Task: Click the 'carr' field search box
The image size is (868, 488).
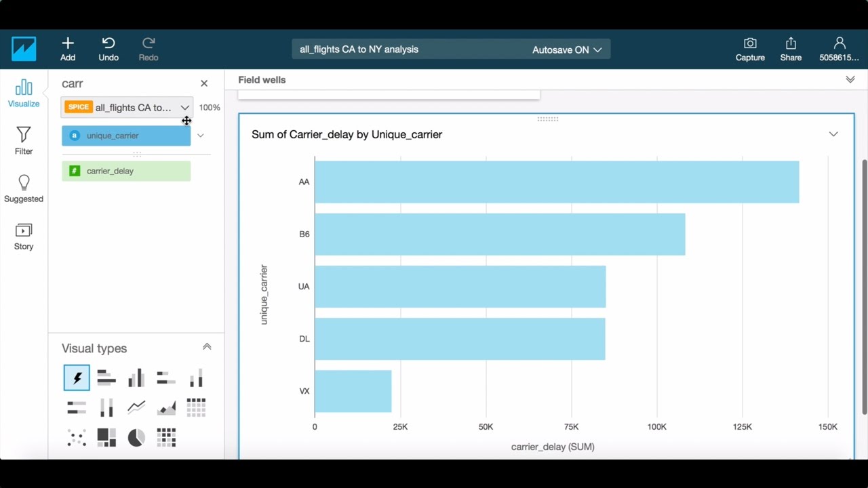Action: 127,83
